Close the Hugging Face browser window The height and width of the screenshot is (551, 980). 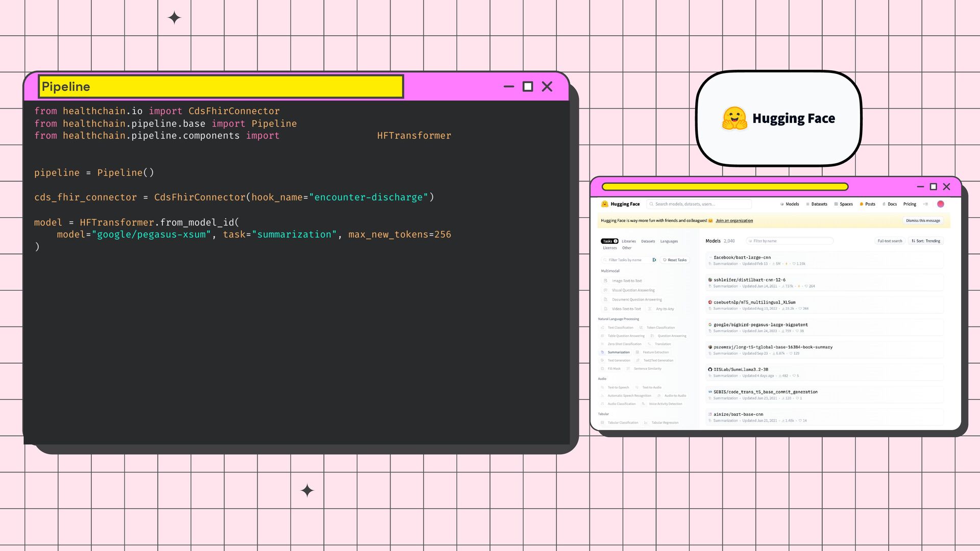pyautogui.click(x=947, y=187)
